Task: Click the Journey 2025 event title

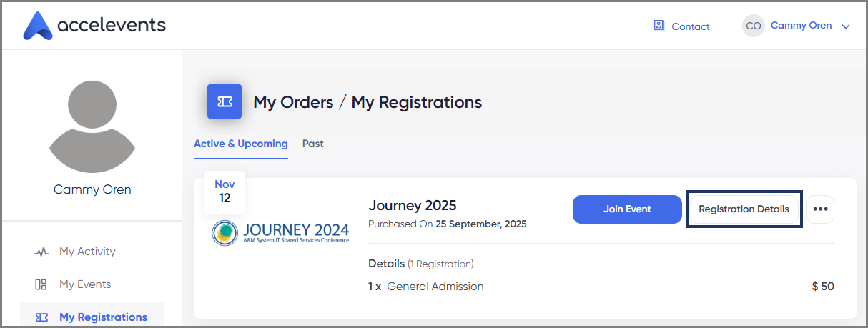Action: 412,206
